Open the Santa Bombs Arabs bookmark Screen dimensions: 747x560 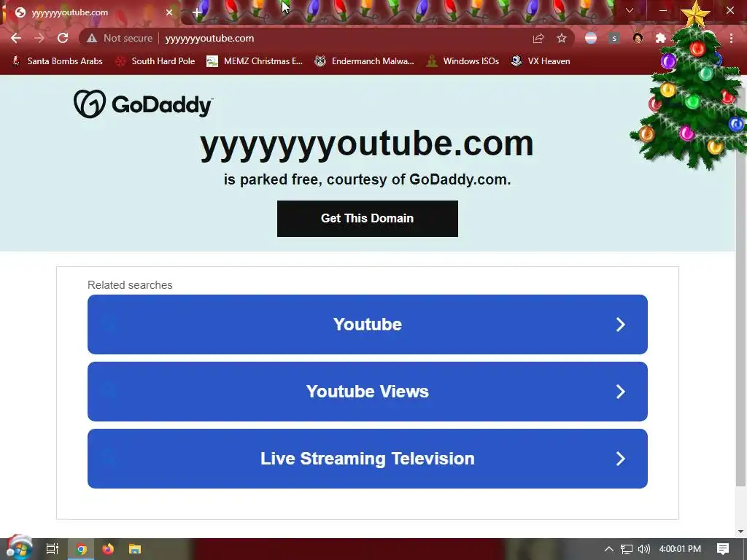(x=57, y=61)
